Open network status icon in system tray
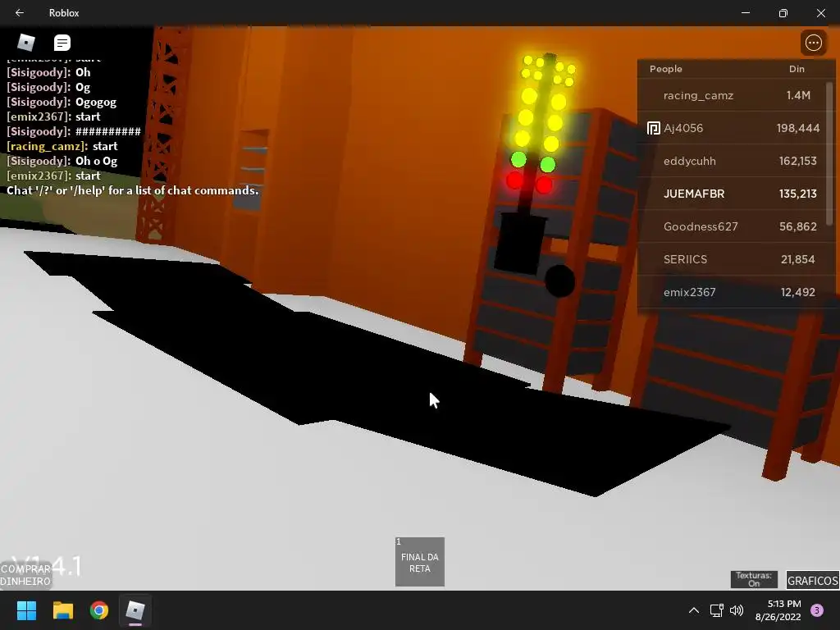840x630 pixels. (716, 610)
